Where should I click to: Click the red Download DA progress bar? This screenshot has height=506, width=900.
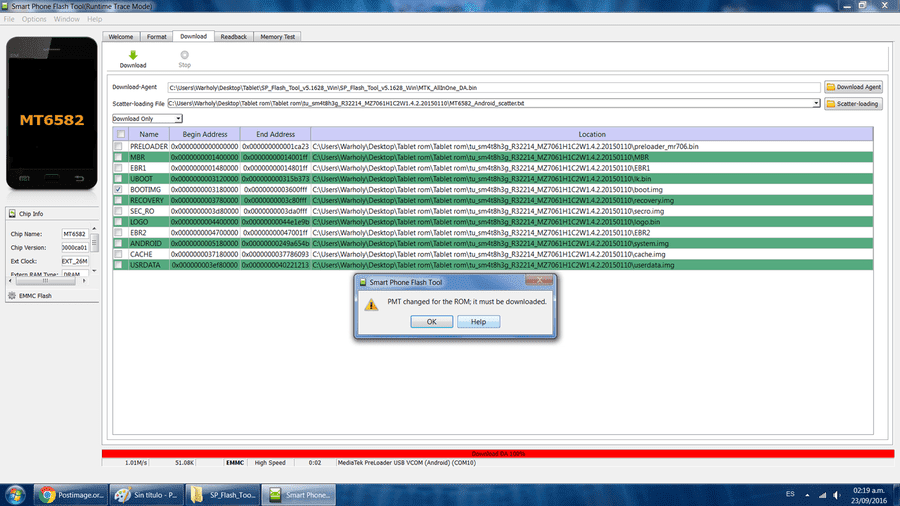498,454
